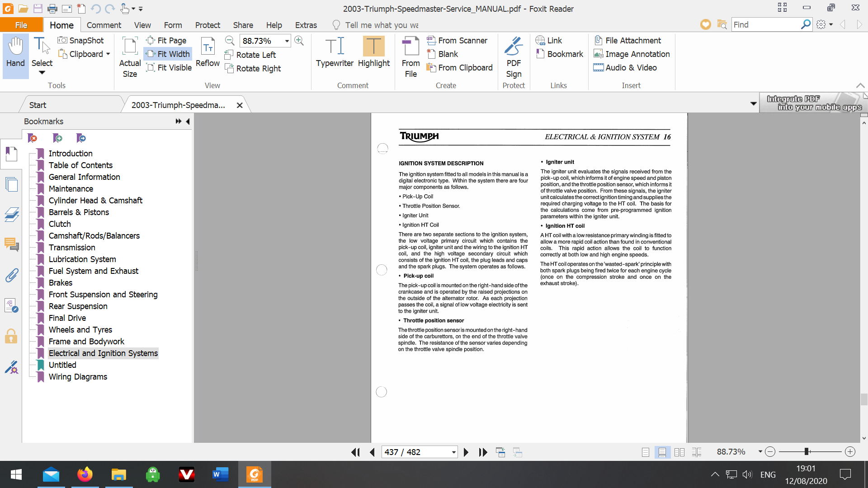
Task: Insert a File Attachment
Action: coord(627,40)
